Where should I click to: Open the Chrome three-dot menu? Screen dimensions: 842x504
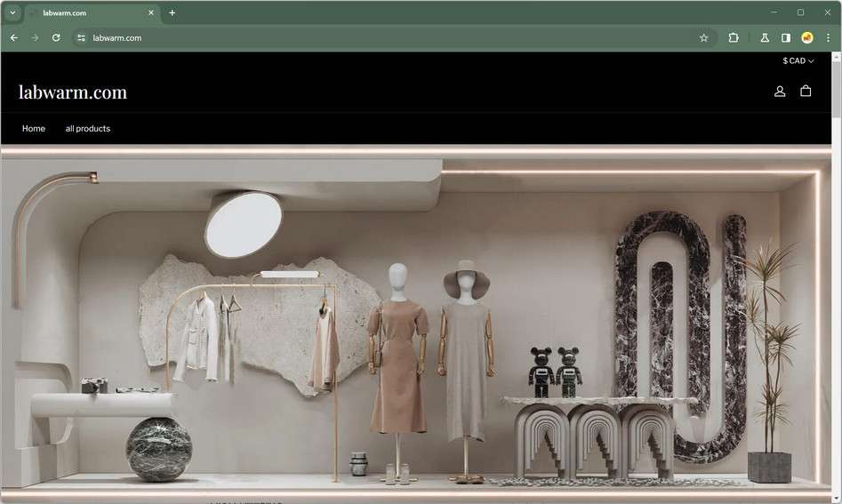828,37
